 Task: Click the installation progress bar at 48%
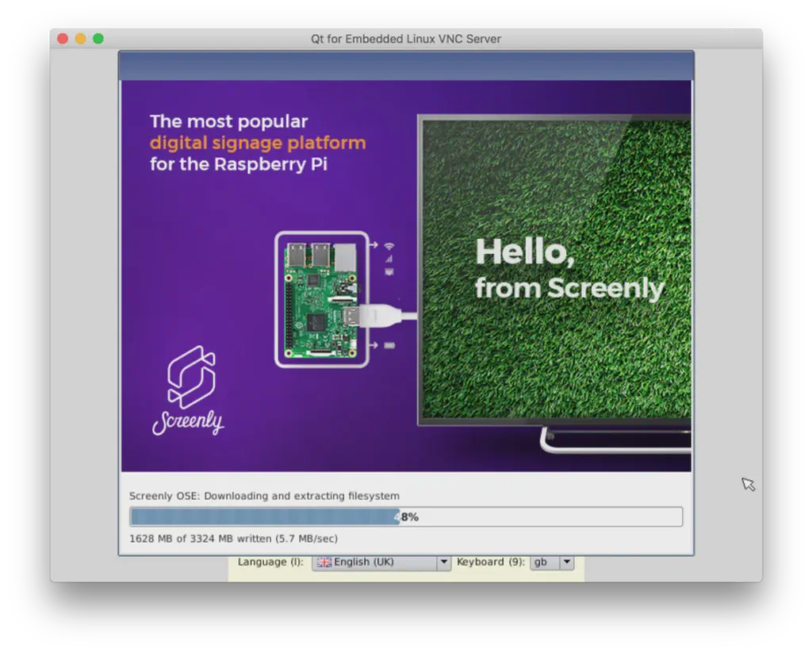pyautogui.click(x=406, y=517)
